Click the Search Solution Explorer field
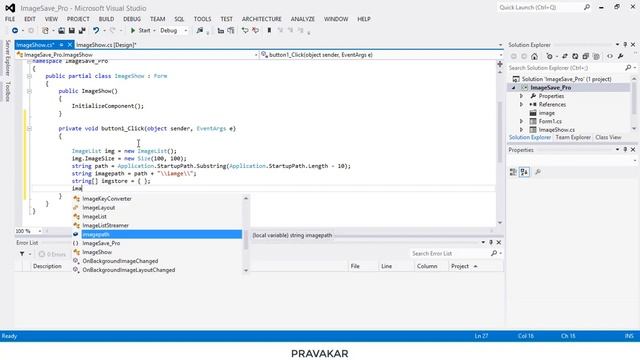 [x=567, y=68]
